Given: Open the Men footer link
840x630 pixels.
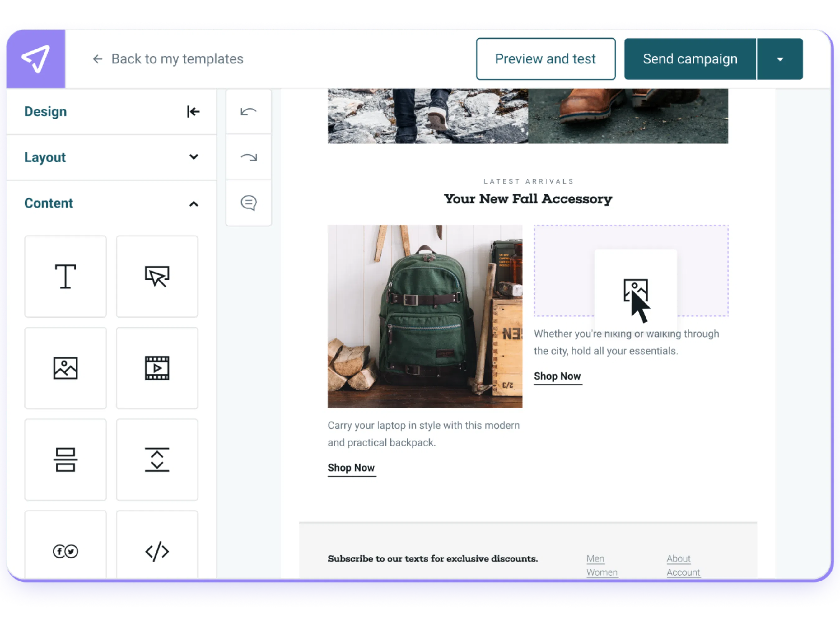Looking at the screenshot, I should (595, 559).
